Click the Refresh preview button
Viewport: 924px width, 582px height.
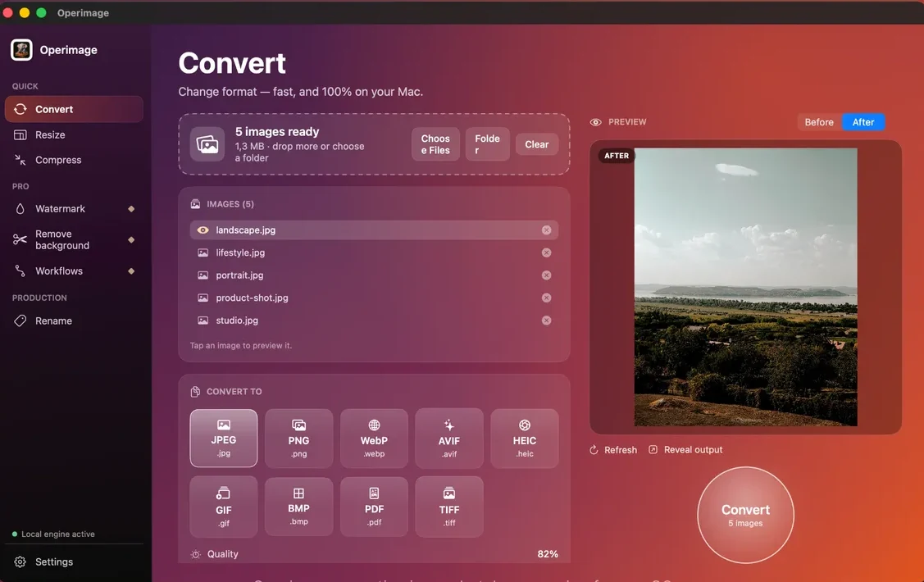(x=613, y=450)
